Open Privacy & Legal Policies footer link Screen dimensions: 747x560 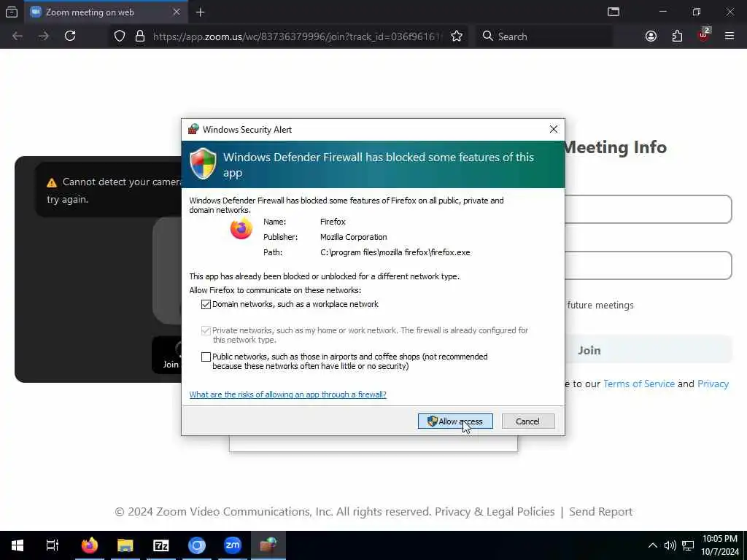point(495,511)
